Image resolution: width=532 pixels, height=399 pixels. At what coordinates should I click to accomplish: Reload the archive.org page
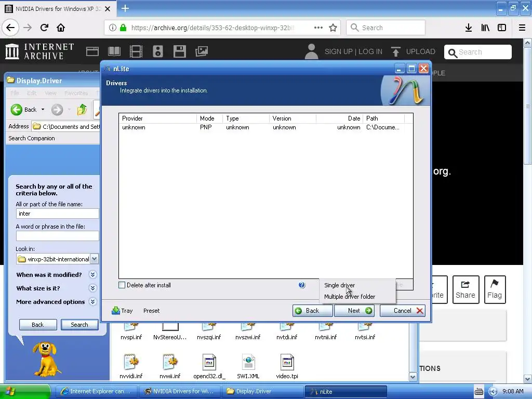pyautogui.click(x=44, y=28)
